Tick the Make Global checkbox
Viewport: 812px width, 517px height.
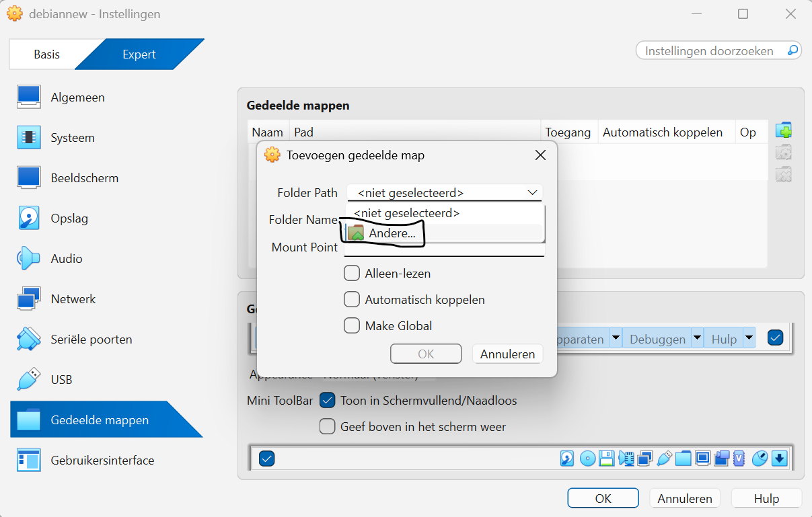click(x=352, y=325)
